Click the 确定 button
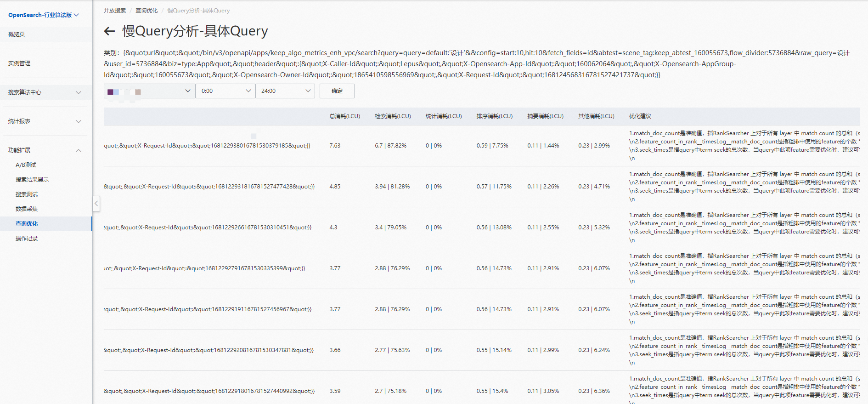Image resolution: width=868 pixels, height=404 pixels. (x=337, y=91)
